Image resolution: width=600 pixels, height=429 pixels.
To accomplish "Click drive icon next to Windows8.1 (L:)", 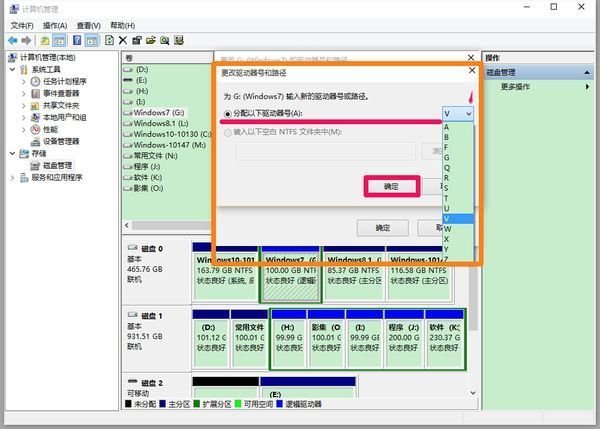I will point(128,124).
